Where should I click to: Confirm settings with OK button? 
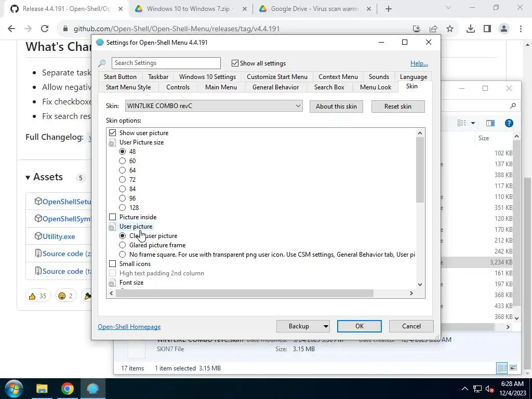pos(360,326)
